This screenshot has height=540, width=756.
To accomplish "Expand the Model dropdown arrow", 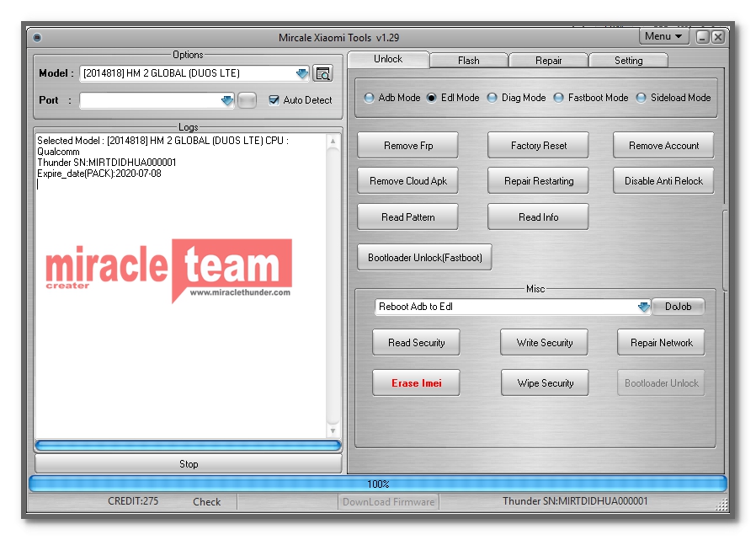I will 302,73.
